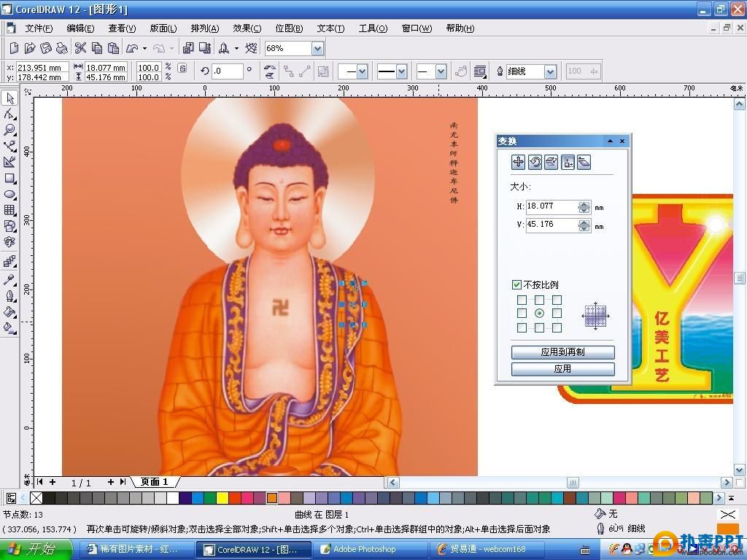The height and width of the screenshot is (560, 747).
Task: Click the Print icon
Action: pyautogui.click(x=62, y=48)
